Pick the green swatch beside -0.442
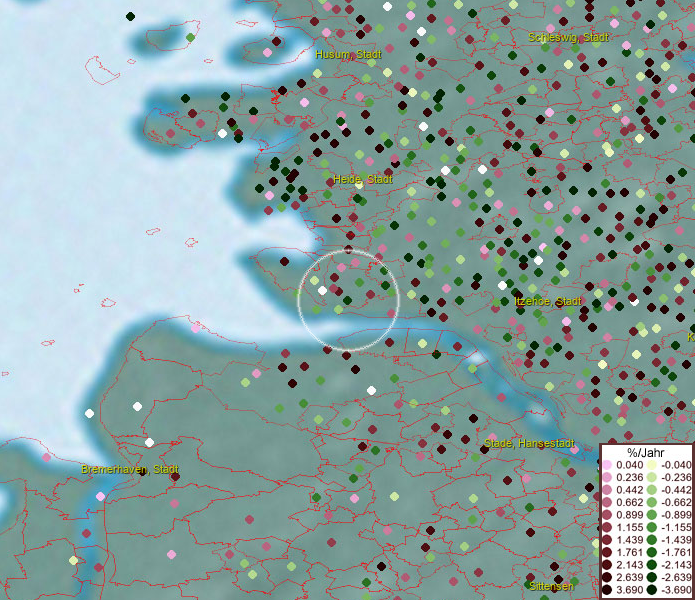Screen dimensions: 695x600 pos(652,490)
